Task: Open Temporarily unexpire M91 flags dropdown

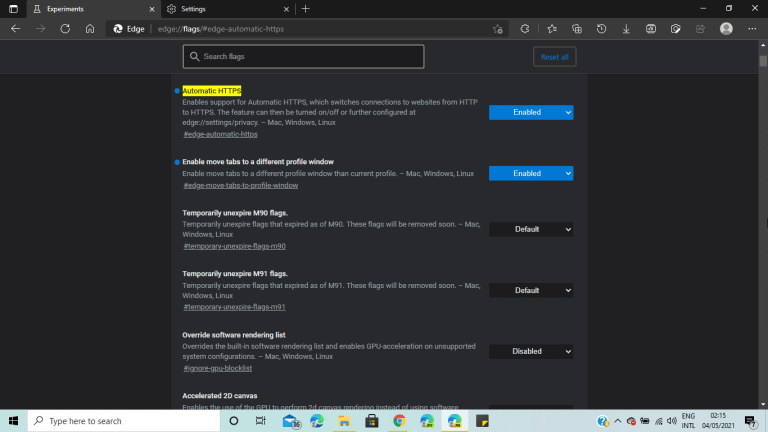Action: (x=531, y=290)
